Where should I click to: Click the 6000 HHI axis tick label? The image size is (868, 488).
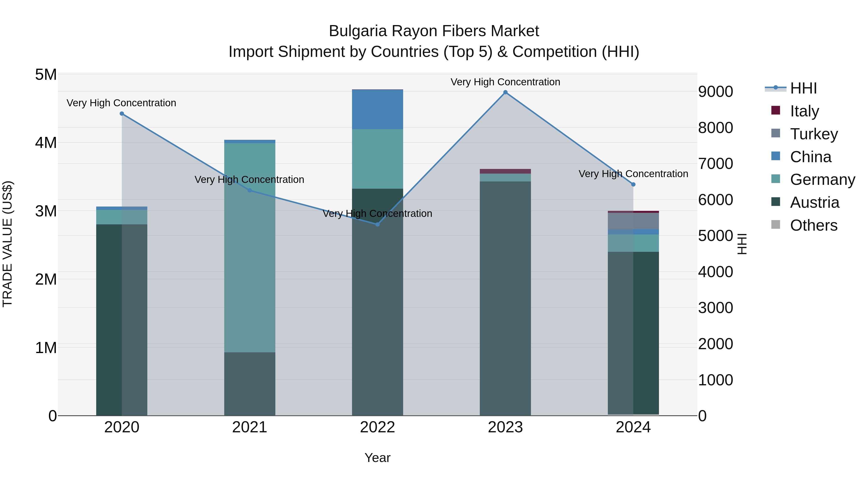click(x=715, y=200)
